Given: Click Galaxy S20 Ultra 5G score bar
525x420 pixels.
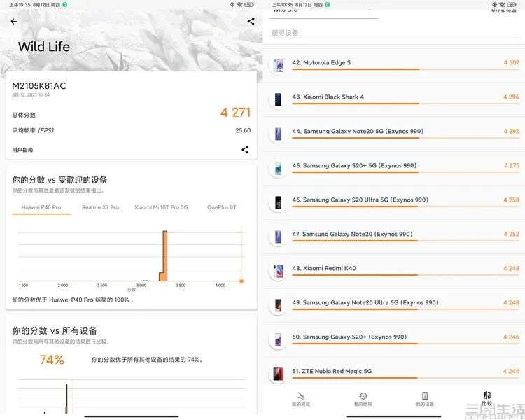Looking at the screenshot, I should click(x=405, y=206).
